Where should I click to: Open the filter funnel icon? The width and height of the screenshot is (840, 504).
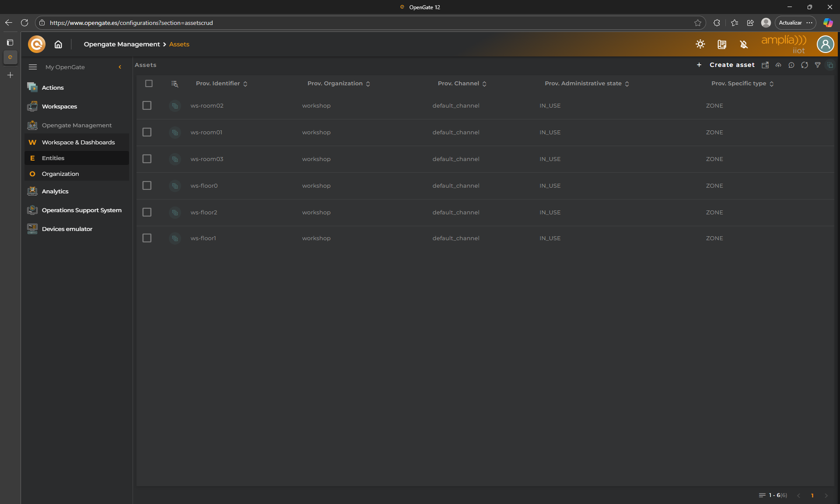(x=817, y=65)
